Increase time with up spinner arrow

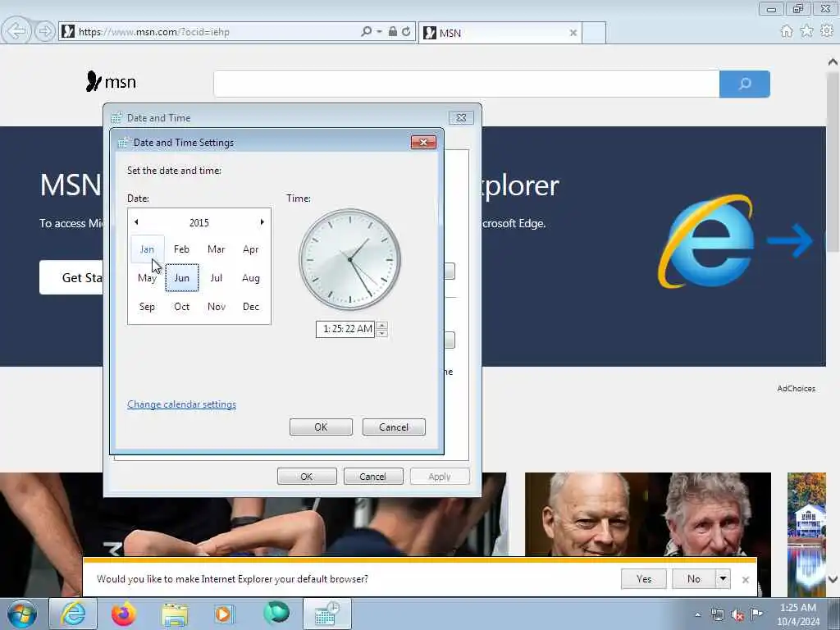click(382, 325)
